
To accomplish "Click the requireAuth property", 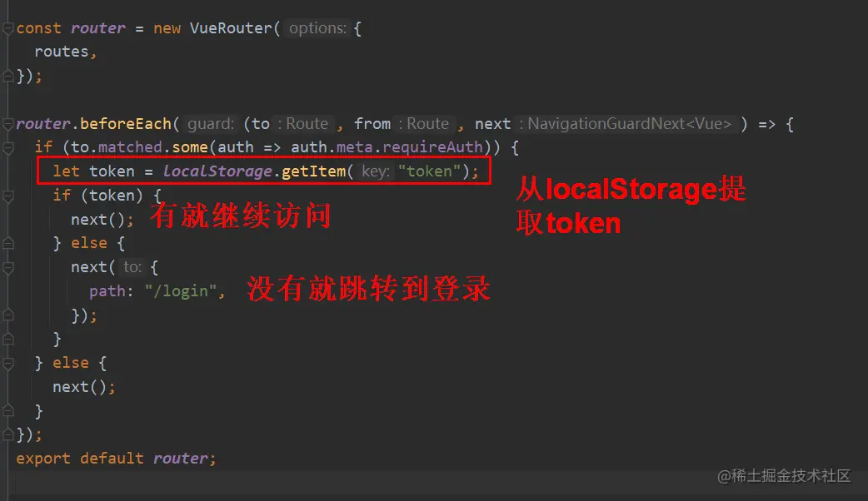I will (433, 147).
